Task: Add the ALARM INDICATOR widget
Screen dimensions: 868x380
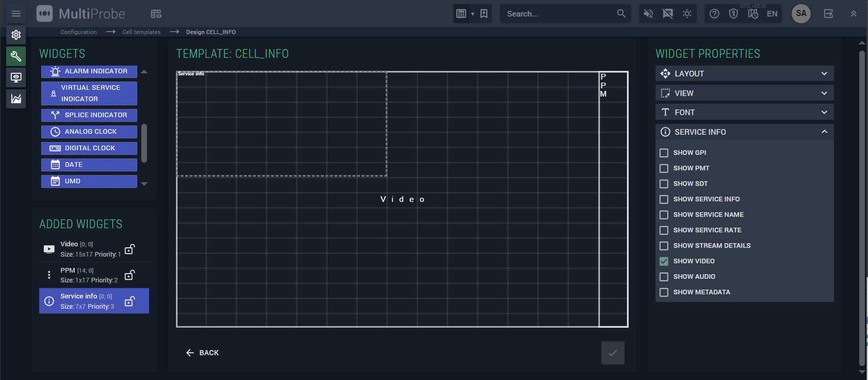Action: (x=89, y=71)
